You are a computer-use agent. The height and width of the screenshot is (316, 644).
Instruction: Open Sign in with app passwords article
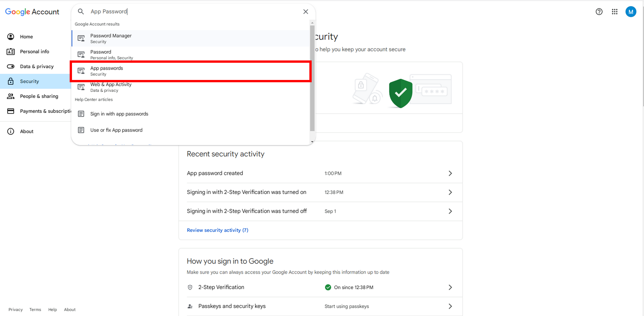tap(119, 114)
